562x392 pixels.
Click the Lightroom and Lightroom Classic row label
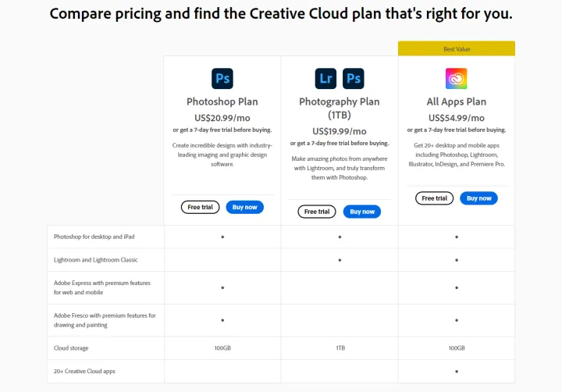click(96, 259)
